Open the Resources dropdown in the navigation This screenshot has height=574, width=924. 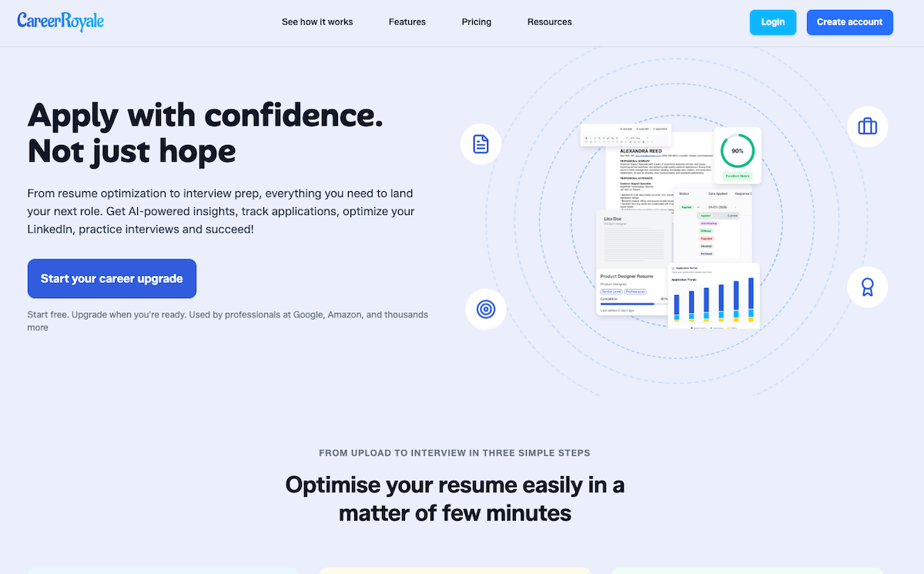549,22
